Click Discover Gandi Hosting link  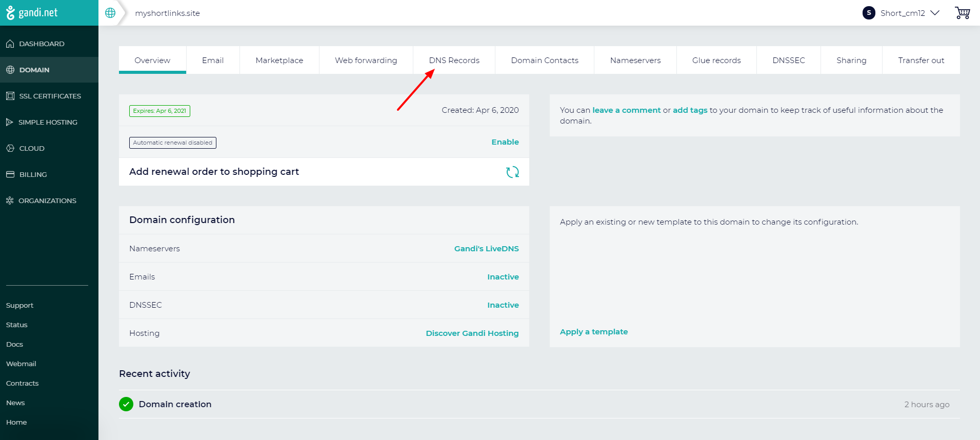[x=472, y=333]
